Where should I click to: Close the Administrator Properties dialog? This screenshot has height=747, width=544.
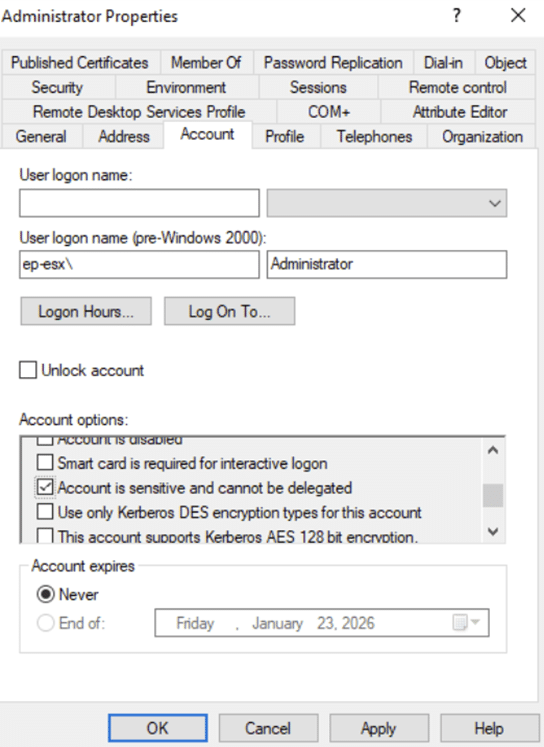point(518,16)
